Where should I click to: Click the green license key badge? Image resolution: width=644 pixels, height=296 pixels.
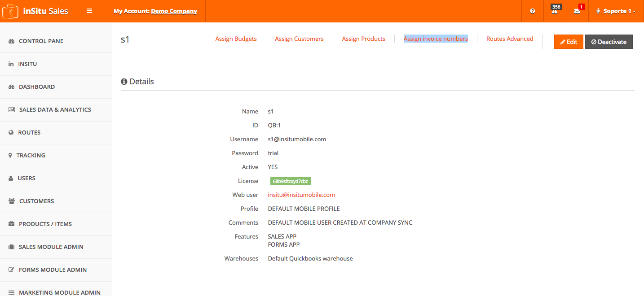291,181
